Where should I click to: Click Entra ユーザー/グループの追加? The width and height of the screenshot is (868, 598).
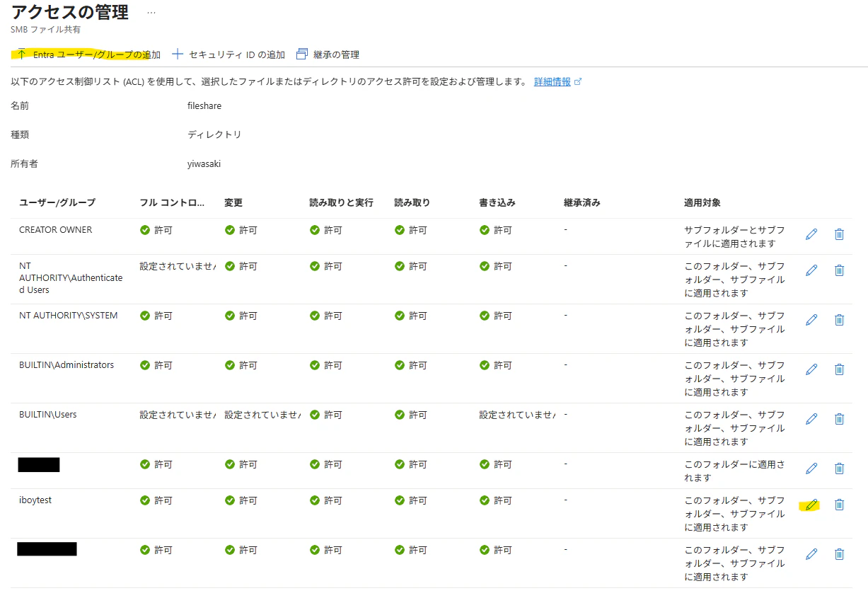click(x=88, y=54)
